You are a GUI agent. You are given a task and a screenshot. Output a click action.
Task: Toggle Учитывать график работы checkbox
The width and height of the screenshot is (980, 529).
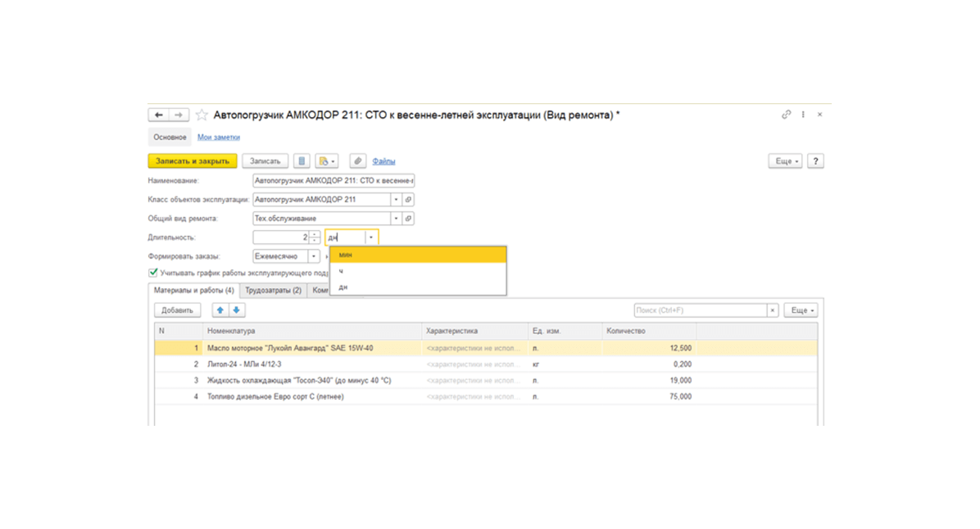click(x=153, y=273)
